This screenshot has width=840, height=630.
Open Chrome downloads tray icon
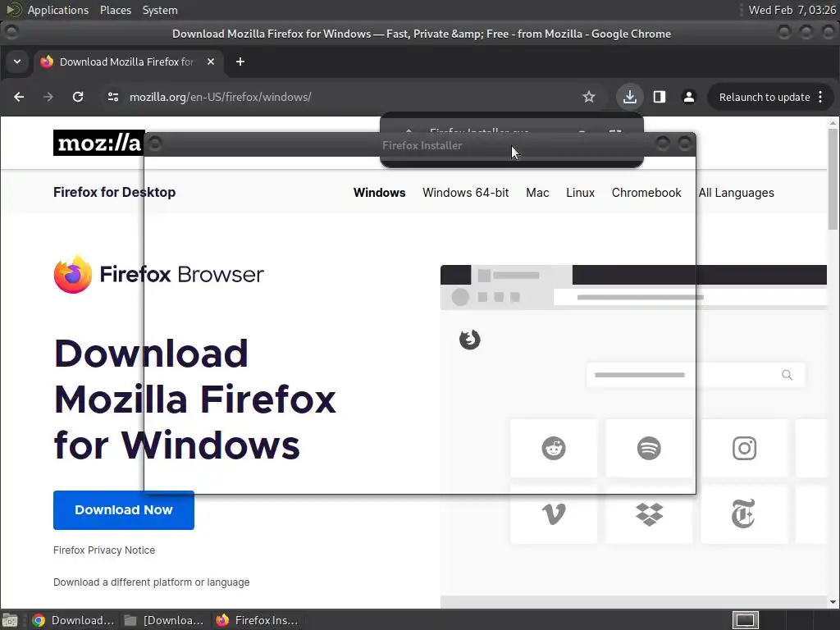point(629,97)
